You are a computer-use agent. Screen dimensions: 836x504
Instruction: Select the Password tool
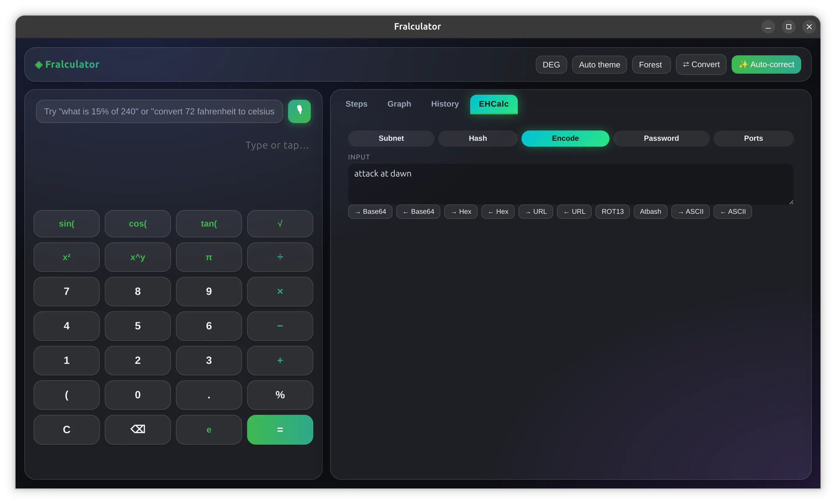pyautogui.click(x=661, y=138)
